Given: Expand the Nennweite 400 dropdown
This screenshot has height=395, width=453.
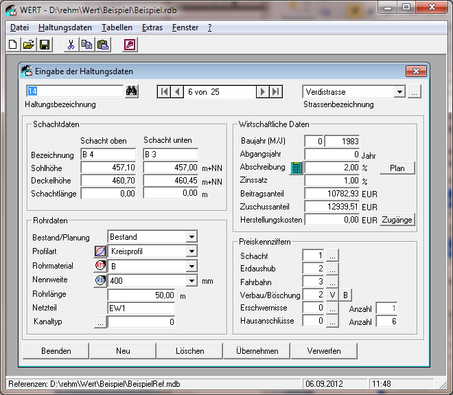Looking at the screenshot, I should pos(191,281).
